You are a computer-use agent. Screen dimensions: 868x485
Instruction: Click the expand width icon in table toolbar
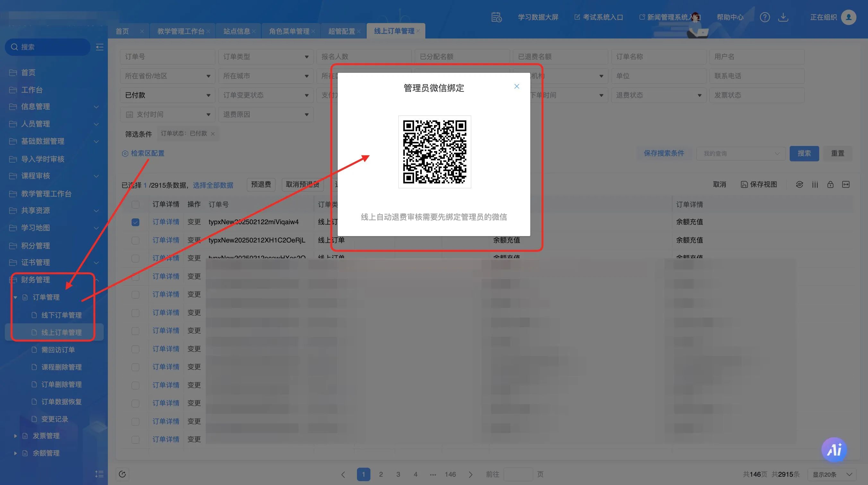(x=846, y=184)
